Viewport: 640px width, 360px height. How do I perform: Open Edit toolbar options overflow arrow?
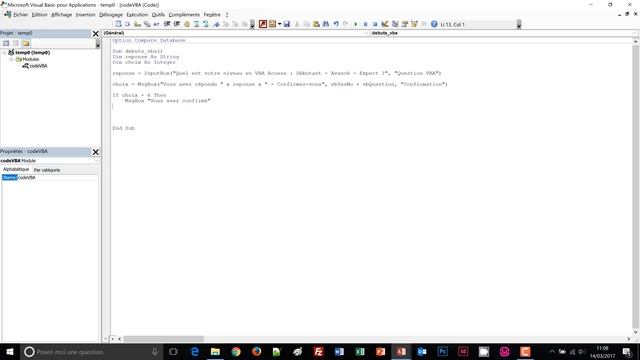[x=252, y=24]
